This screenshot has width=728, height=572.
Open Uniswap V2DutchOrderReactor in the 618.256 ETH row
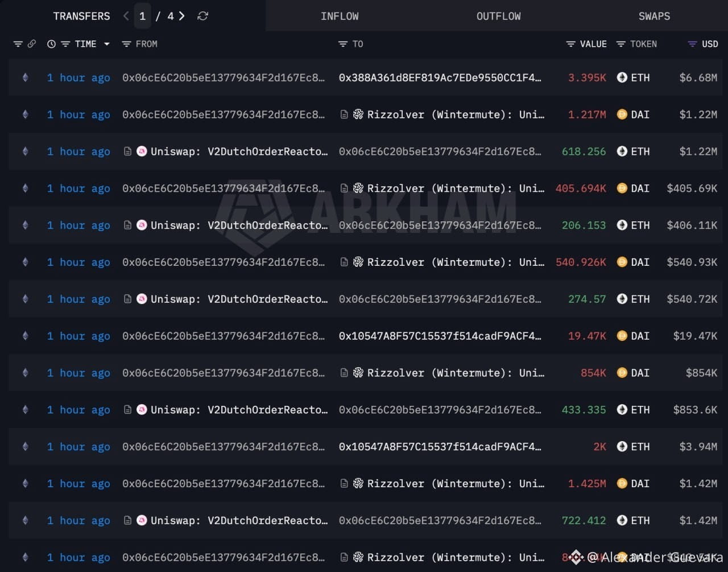pos(239,151)
